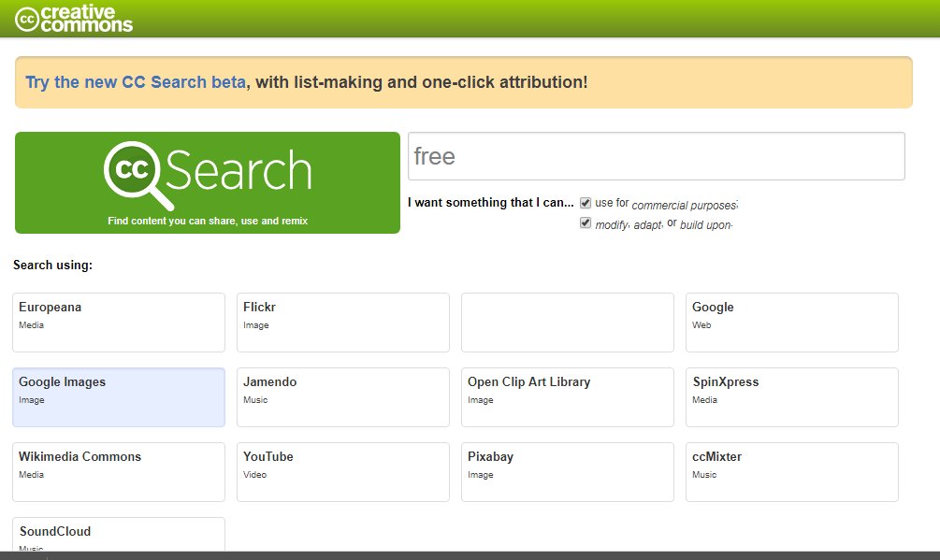Click the 'Search using:' heading text
Viewport: 940px width, 560px height.
coord(52,265)
